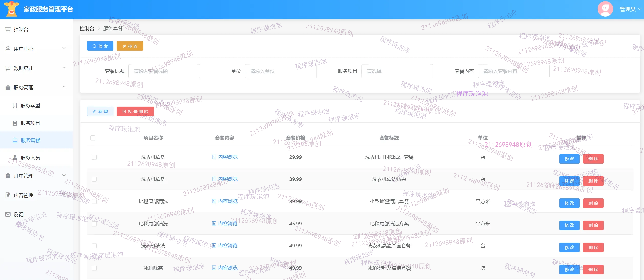Viewport: 644px width, 280px height.
Task: Expand the 用户中心 menu chevron
Action: click(x=64, y=48)
